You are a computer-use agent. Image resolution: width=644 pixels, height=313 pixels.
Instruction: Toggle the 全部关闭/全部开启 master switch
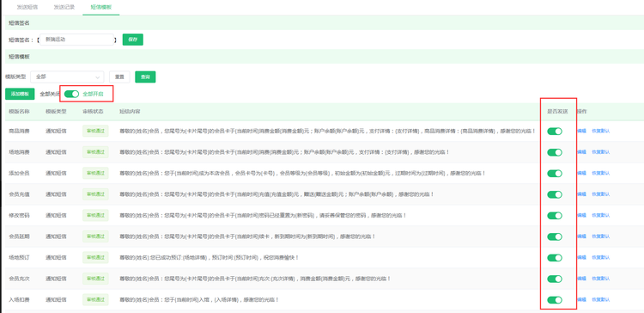click(x=71, y=94)
